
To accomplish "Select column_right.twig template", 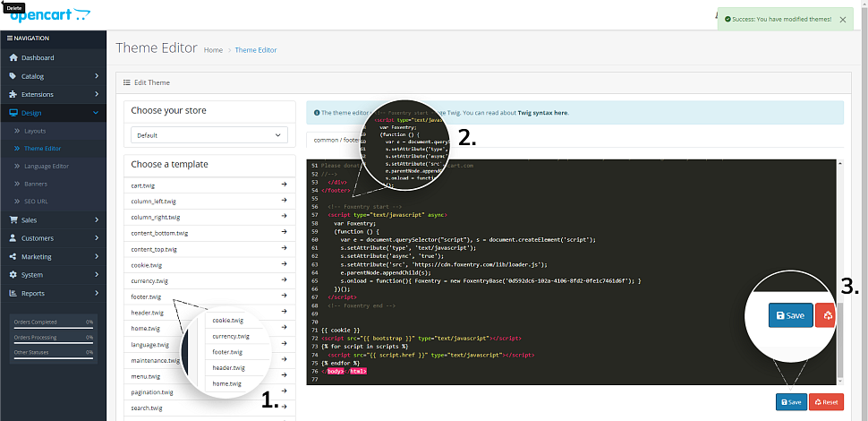I will [x=156, y=217].
